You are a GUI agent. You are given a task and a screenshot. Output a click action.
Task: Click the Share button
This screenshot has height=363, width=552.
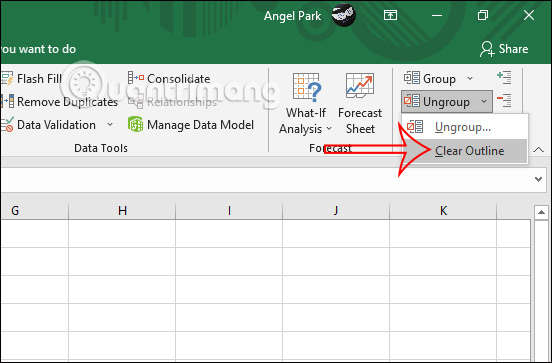(x=504, y=49)
